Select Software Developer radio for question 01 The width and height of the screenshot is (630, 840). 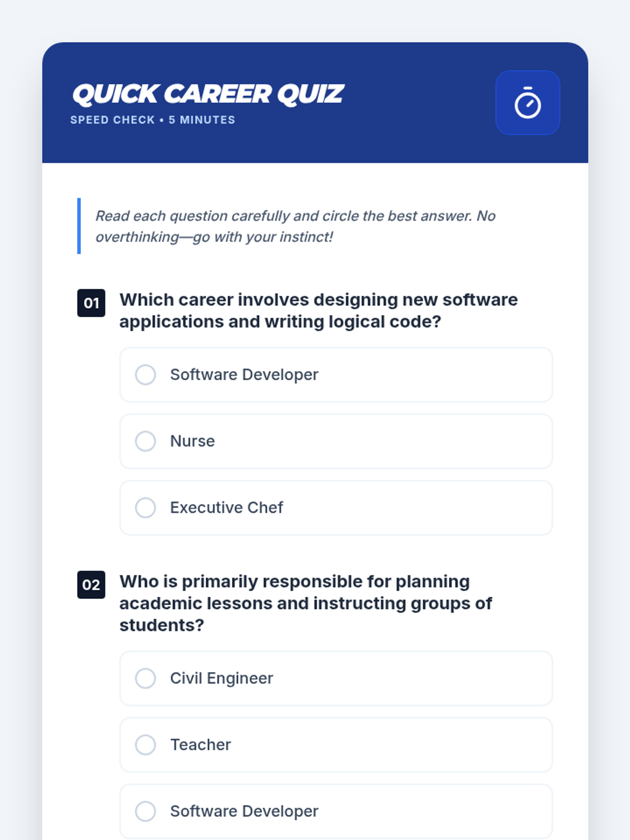click(145, 375)
